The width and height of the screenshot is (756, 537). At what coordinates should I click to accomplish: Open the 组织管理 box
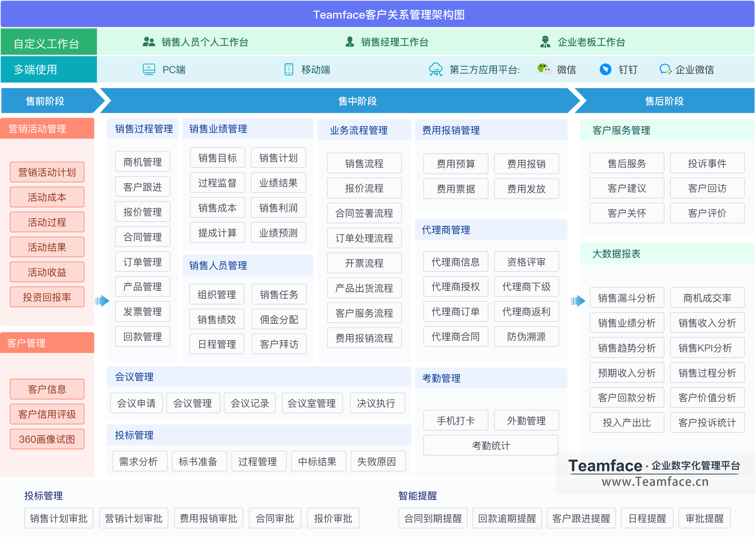coord(217,295)
